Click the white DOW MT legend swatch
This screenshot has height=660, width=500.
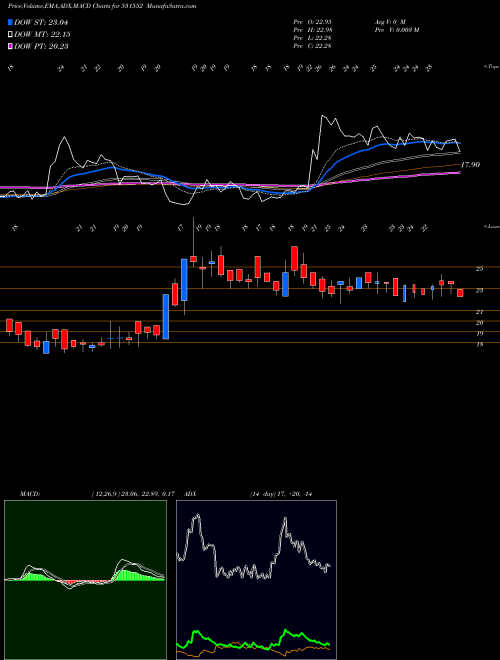click(x=11, y=35)
